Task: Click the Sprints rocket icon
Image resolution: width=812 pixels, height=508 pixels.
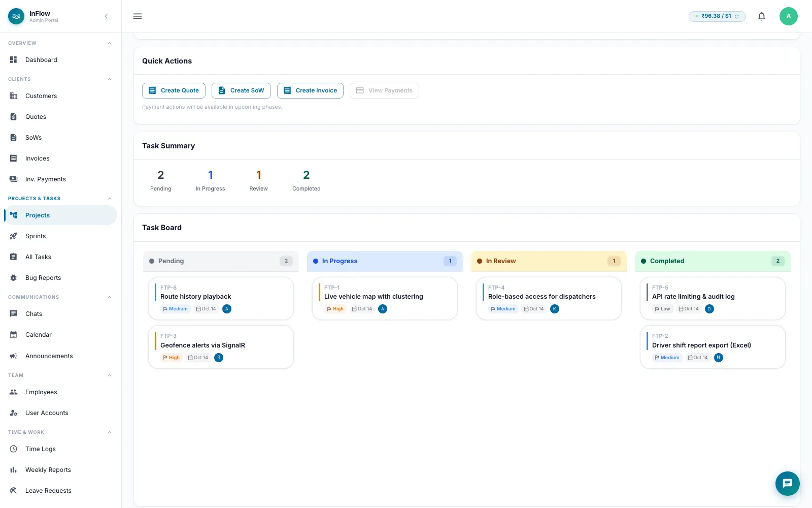Action: (x=14, y=236)
